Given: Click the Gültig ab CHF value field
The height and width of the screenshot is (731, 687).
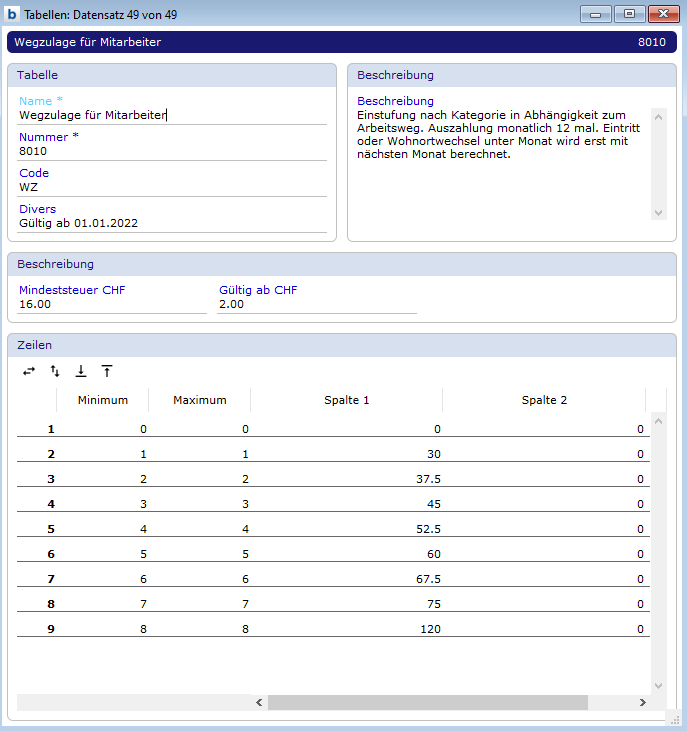Looking at the screenshot, I should coord(316,304).
